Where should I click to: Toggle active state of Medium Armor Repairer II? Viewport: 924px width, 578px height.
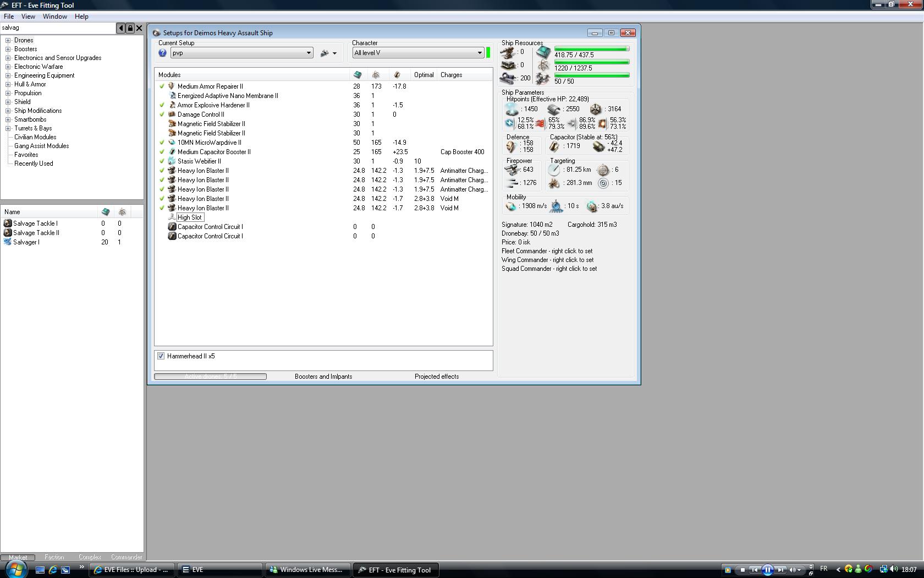pos(162,86)
